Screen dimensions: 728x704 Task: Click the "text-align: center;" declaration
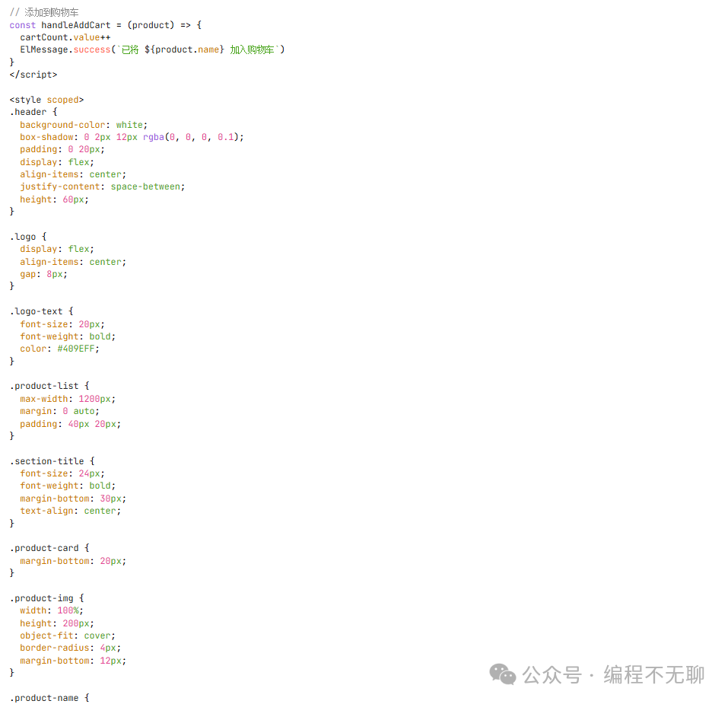pyautogui.click(x=70, y=511)
